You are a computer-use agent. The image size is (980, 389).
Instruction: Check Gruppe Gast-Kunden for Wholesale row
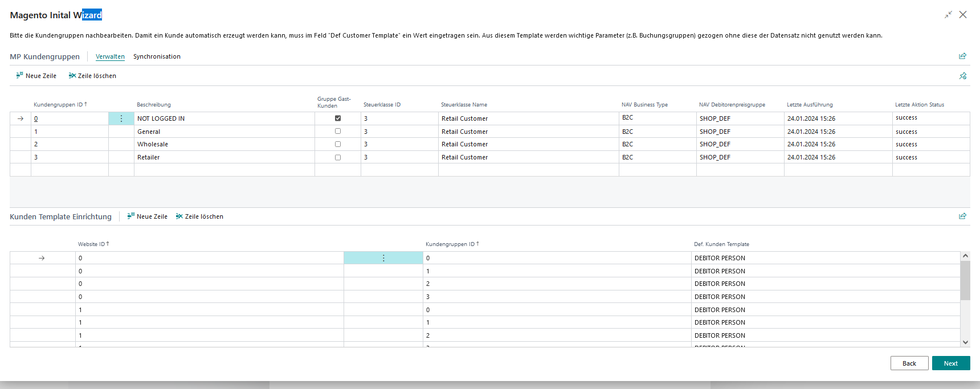[338, 144]
